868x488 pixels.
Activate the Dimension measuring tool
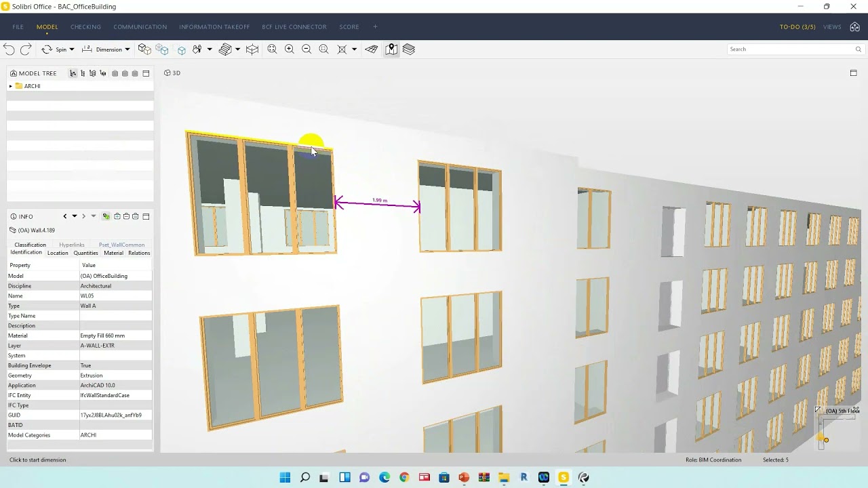click(102, 49)
